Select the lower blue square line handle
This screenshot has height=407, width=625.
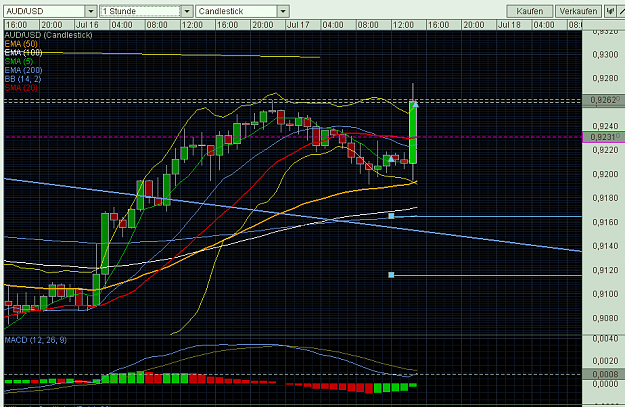tap(391, 275)
